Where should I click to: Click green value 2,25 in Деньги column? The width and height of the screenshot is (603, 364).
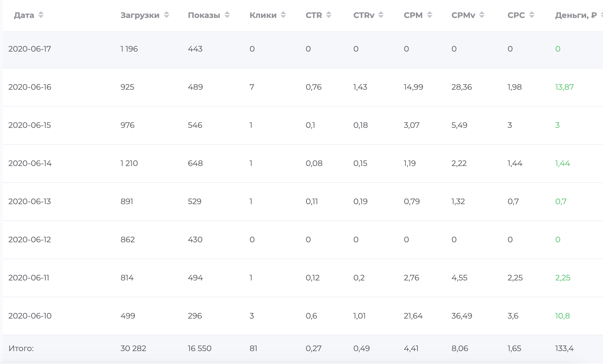click(x=563, y=278)
